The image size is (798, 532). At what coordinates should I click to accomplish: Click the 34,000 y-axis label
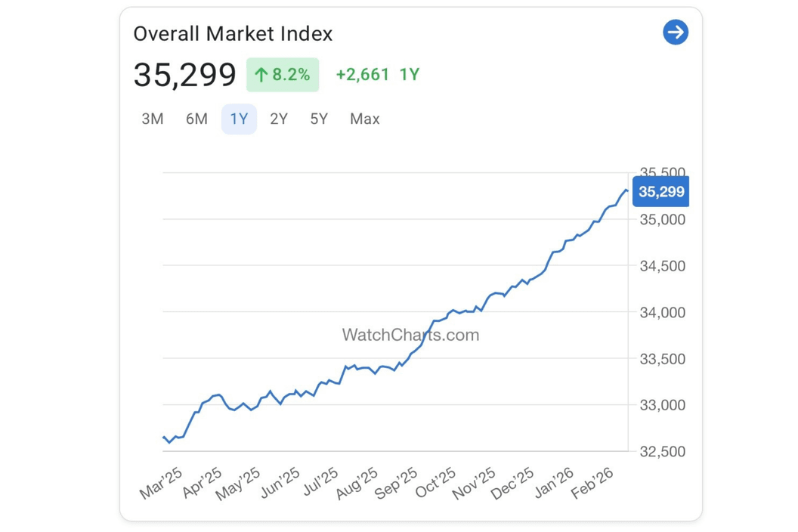pos(662,313)
